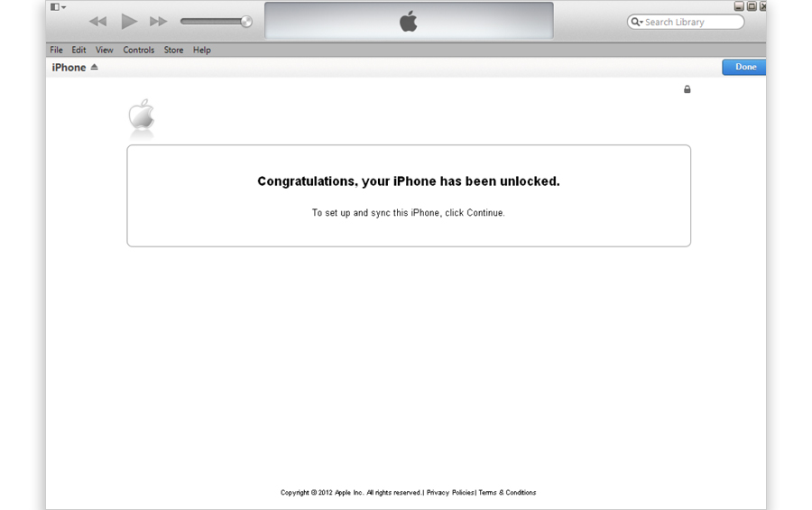812x510 pixels.
Task: Open the Help menu
Action: pyautogui.click(x=201, y=50)
